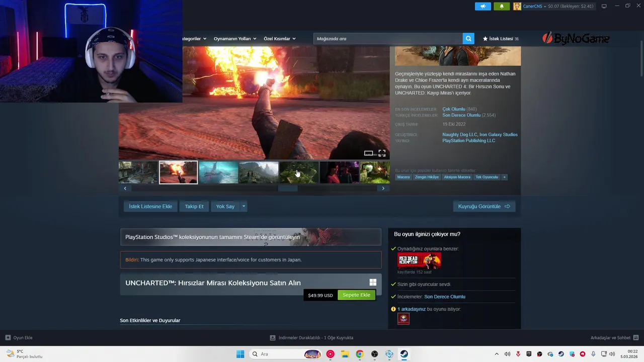
Task: Click 'İndirmeler Duraklatıldı - 1 Öğe Kuyrukta' status
Action: point(316,338)
